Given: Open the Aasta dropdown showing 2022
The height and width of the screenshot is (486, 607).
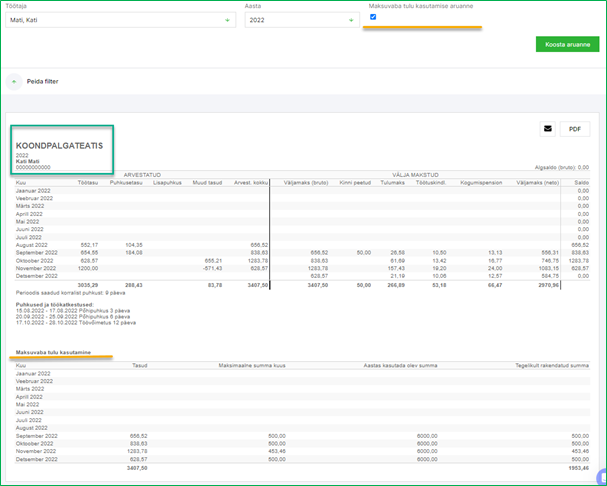Looking at the screenshot, I should tap(302, 20).
